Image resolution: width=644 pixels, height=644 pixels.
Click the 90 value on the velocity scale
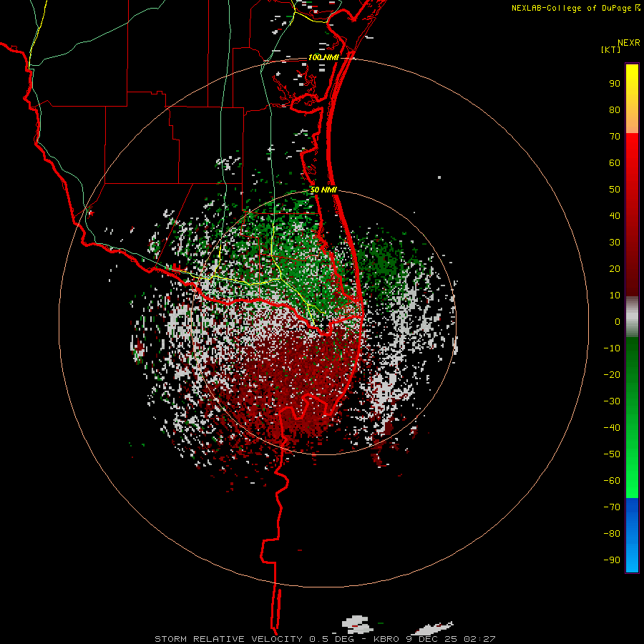pyautogui.click(x=615, y=84)
